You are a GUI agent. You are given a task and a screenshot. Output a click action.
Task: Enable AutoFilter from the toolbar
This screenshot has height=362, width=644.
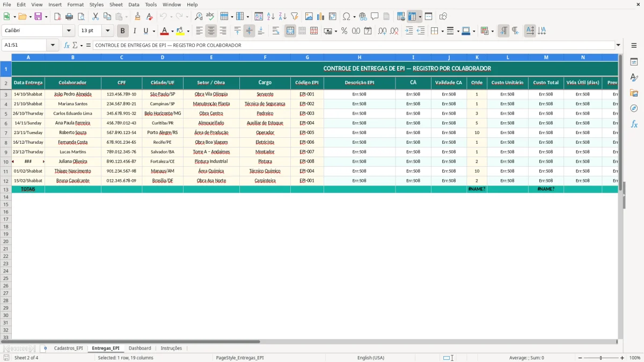tap(294, 16)
